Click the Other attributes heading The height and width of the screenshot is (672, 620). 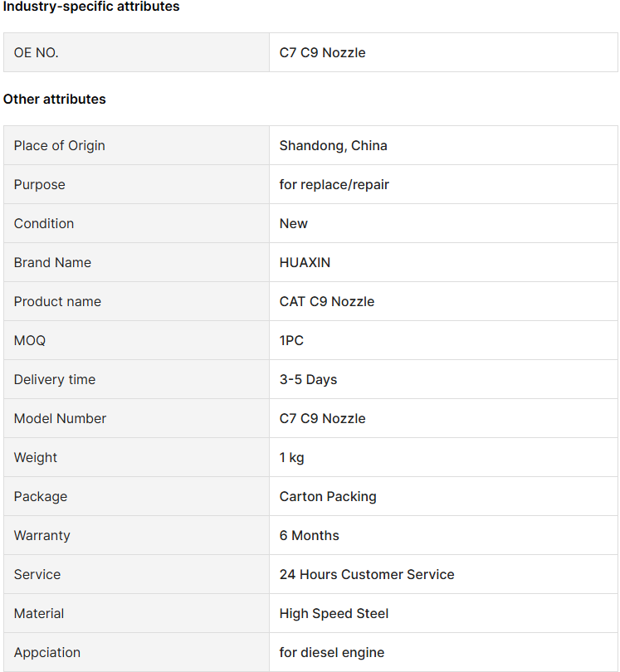(x=55, y=99)
